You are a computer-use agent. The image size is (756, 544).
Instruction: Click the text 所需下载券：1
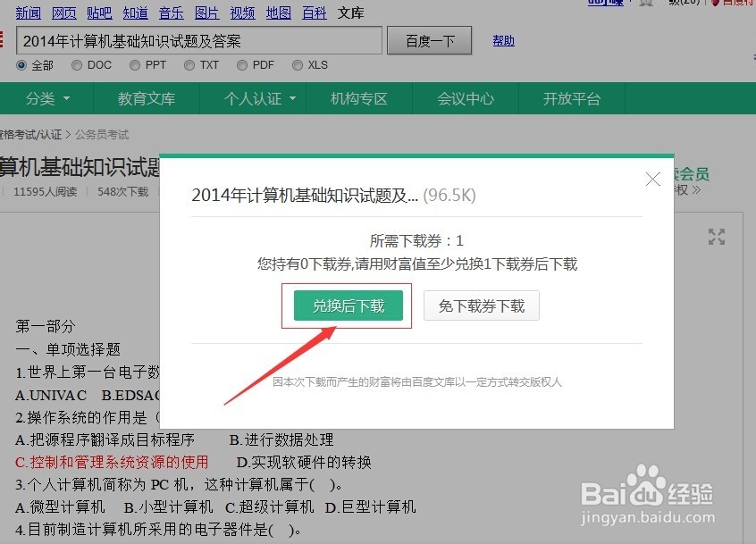coord(416,240)
